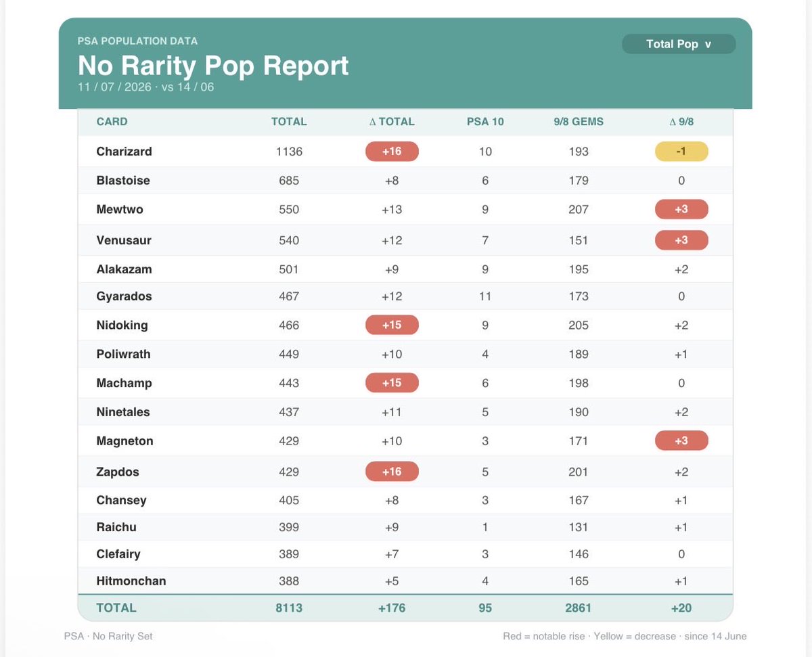Select the Machamp card name
Image resolution: width=812 pixels, height=657 pixels.
(124, 383)
